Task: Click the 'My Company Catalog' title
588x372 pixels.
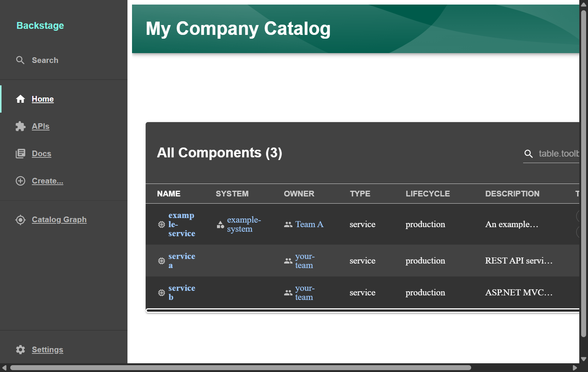Action: click(238, 29)
